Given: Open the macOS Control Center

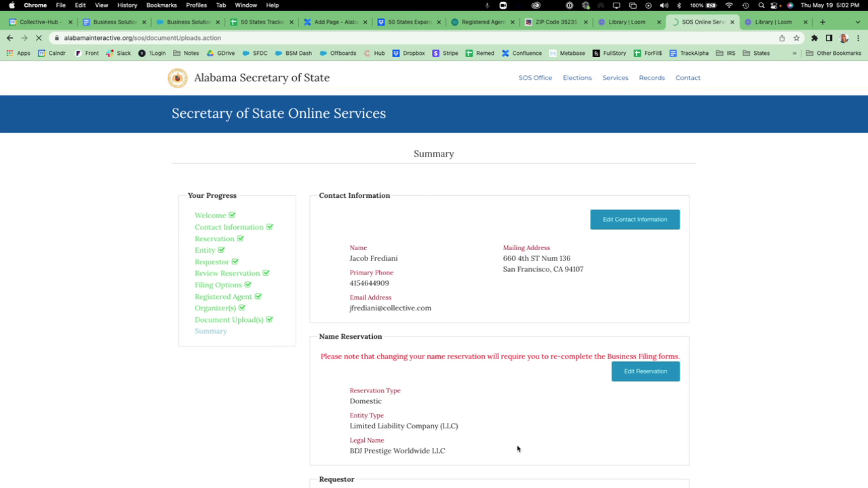Looking at the screenshot, I should tap(776, 5).
